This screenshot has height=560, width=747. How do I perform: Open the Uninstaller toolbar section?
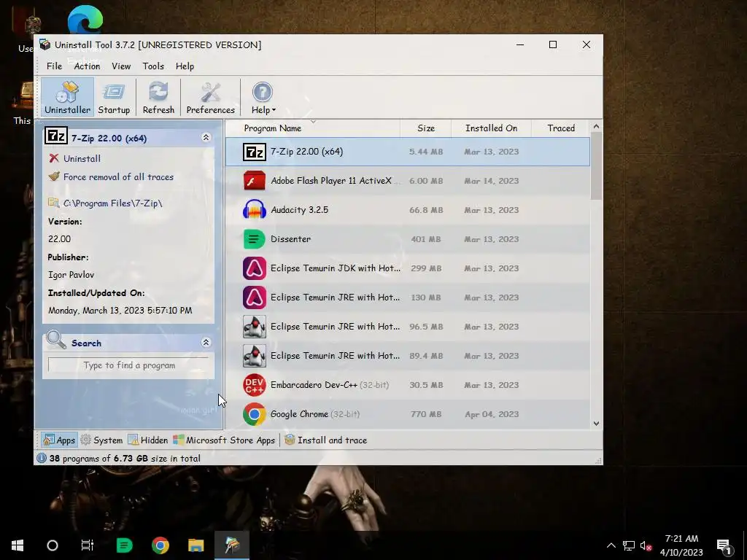point(67,98)
